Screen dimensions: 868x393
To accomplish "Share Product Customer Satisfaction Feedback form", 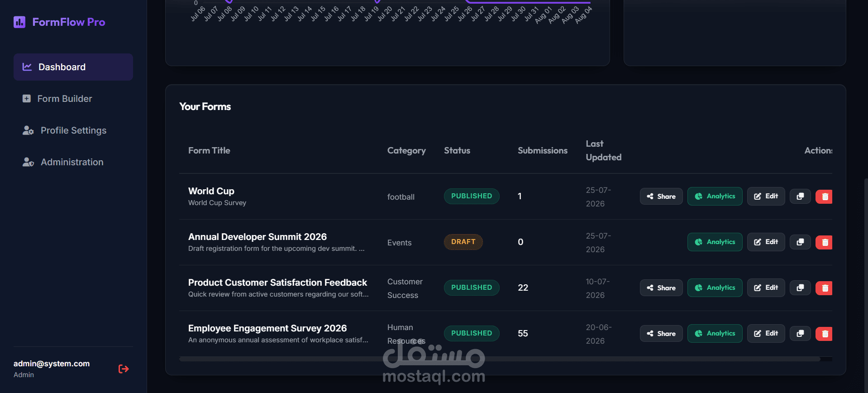I will point(661,288).
